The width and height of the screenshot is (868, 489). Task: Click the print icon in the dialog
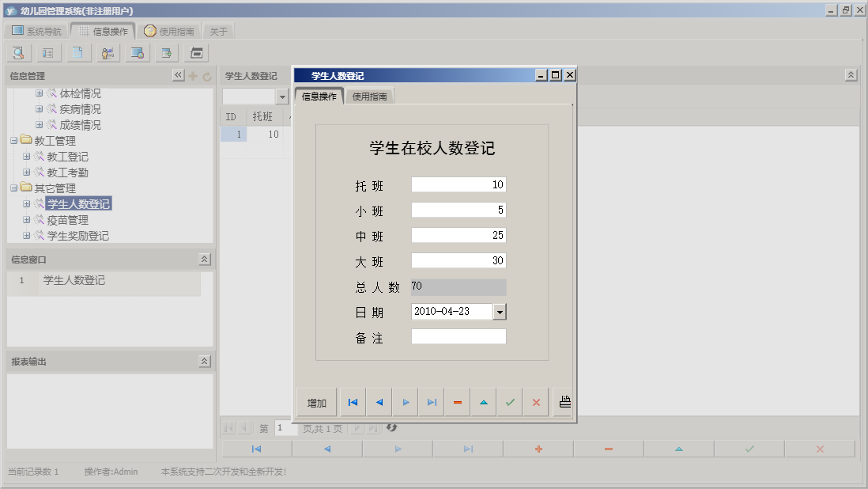(564, 402)
